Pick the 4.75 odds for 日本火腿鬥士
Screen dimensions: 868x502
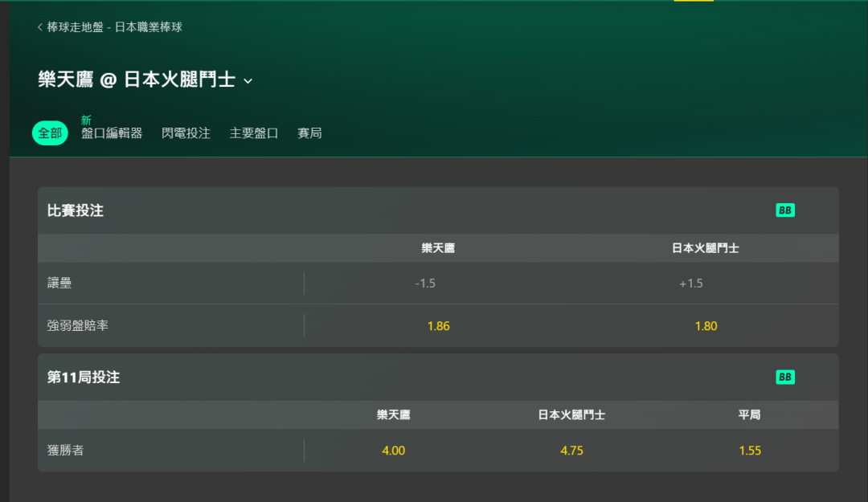pyautogui.click(x=571, y=451)
